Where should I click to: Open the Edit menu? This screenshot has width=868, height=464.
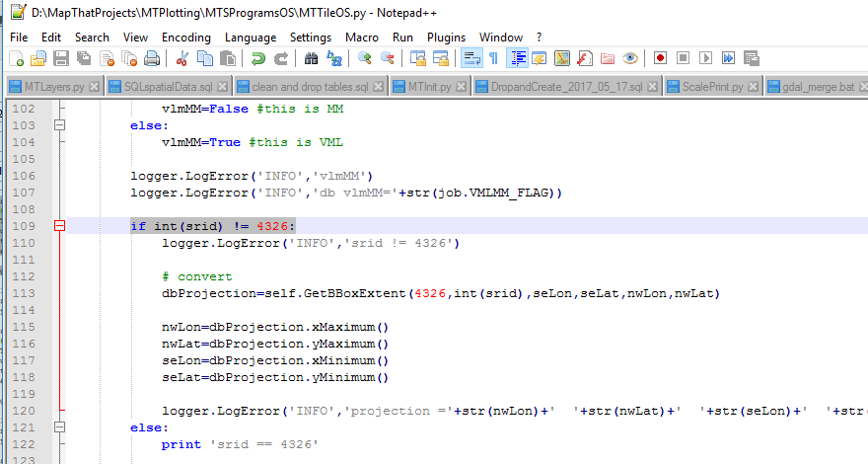tap(51, 38)
